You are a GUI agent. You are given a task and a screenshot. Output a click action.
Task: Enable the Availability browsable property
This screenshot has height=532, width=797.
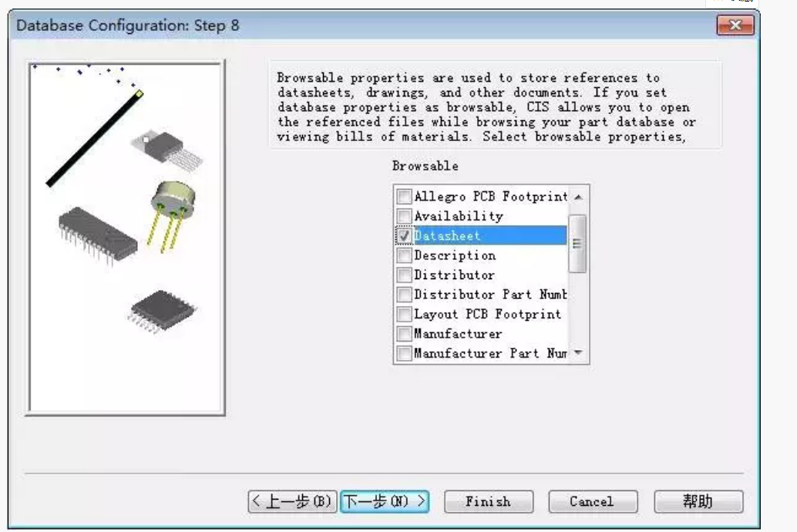[404, 216]
